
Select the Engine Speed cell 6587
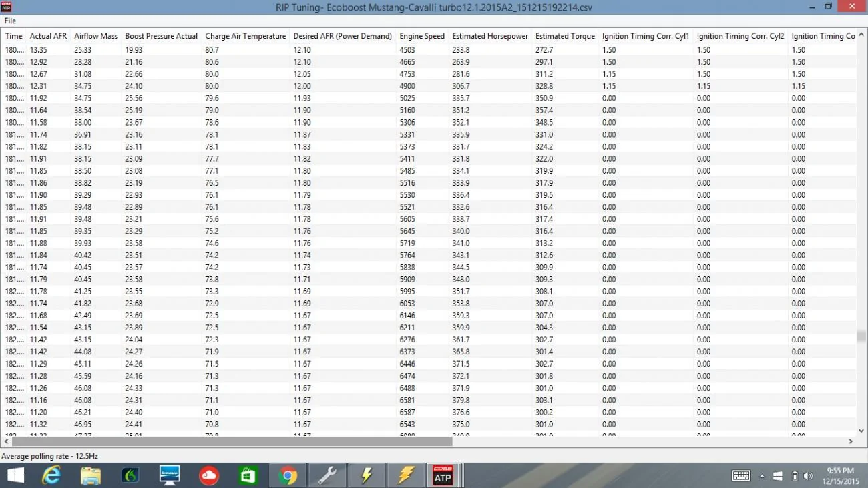point(407,412)
